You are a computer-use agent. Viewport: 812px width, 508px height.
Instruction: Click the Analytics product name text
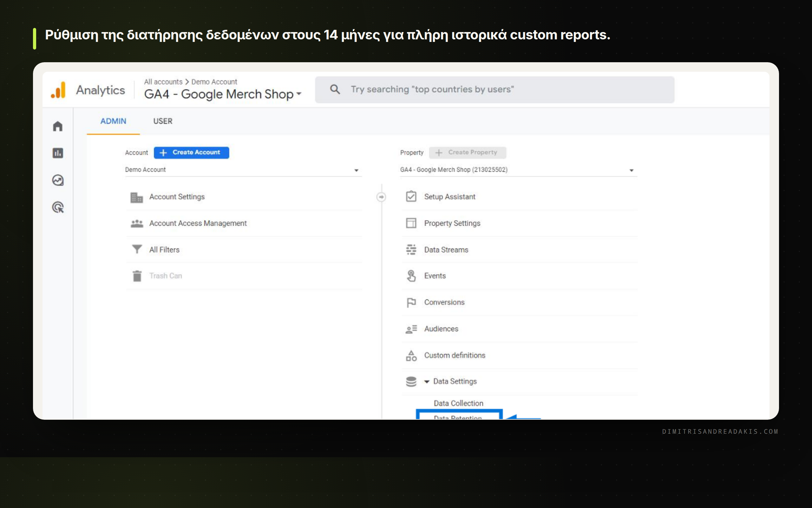click(100, 90)
